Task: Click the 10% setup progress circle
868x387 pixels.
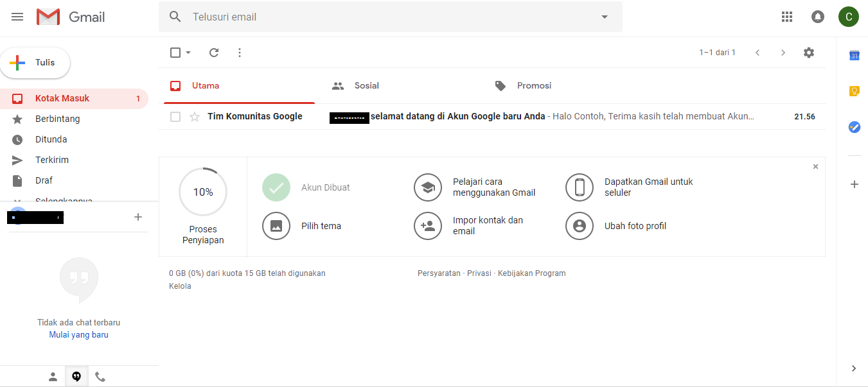Action: [202, 191]
